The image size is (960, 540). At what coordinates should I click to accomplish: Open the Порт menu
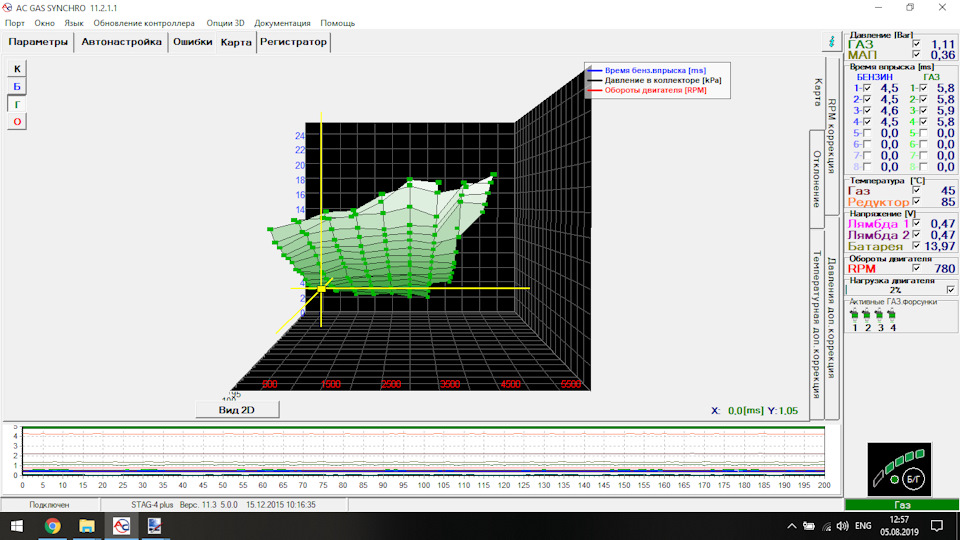[15, 23]
